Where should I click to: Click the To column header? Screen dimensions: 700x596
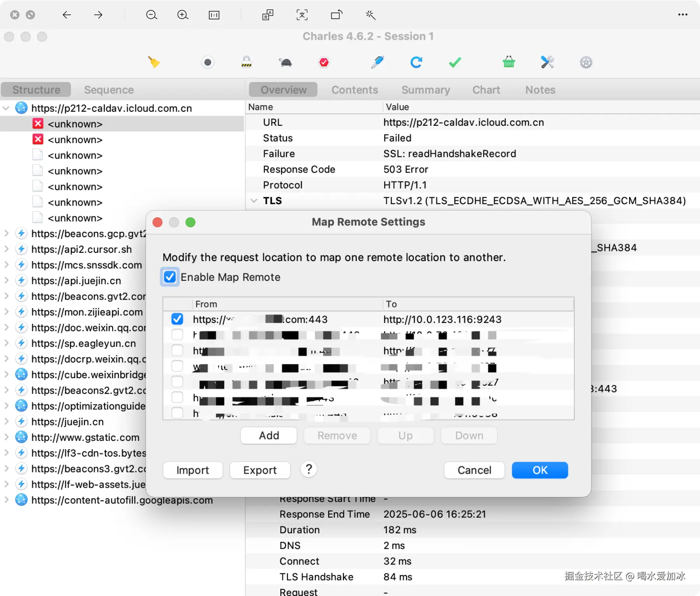478,304
